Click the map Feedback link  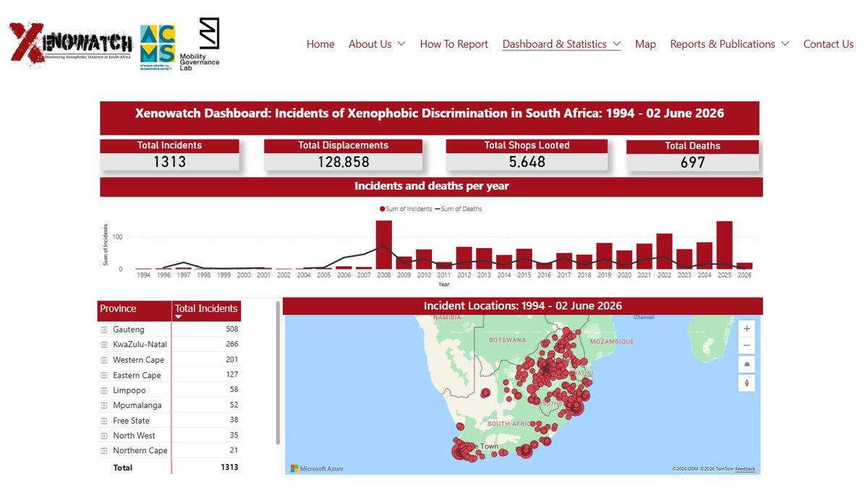coord(745,469)
